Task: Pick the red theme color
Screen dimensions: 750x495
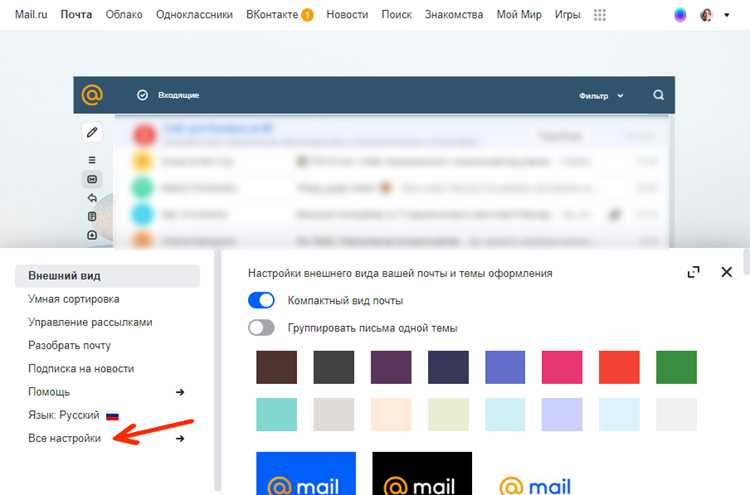Action: pos(619,367)
